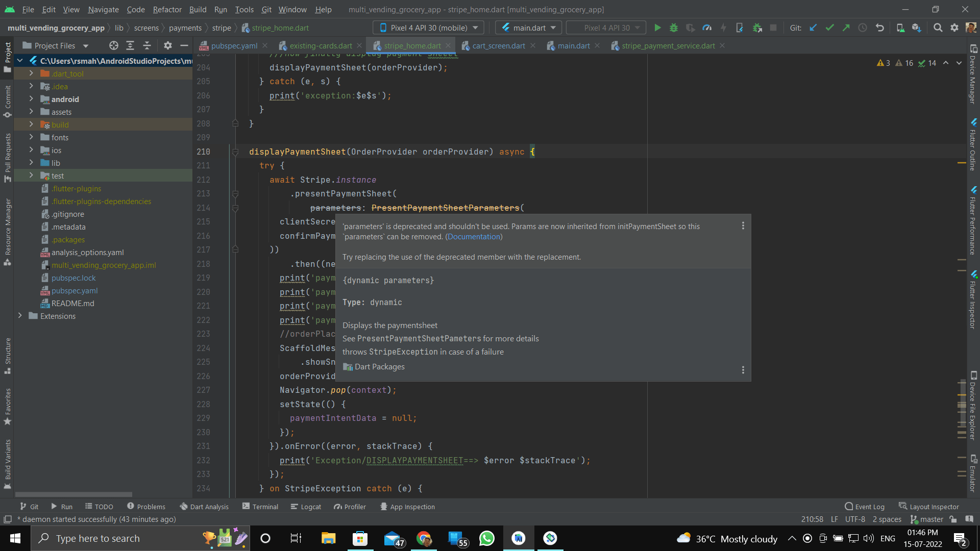This screenshot has height=551, width=980.
Task: Toggle the Terminal tool window
Action: pyautogui.click(x=260, y=506)
